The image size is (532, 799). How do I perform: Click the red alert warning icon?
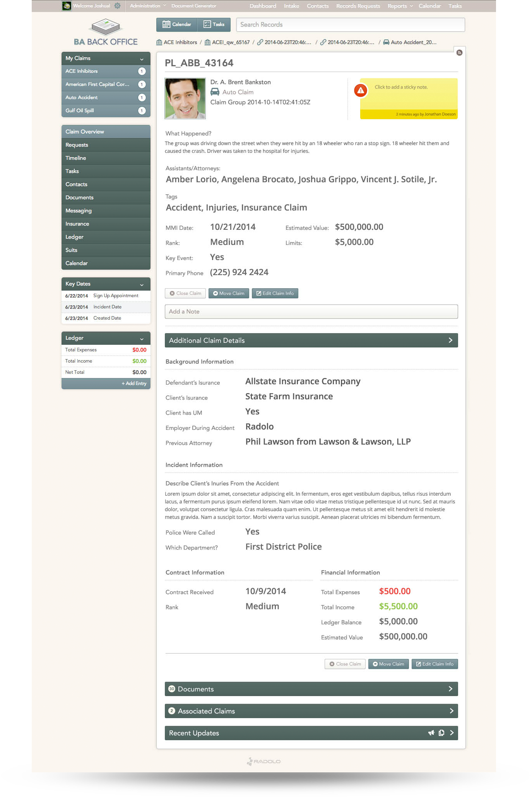pyautogui.click(x=361, y=91)
